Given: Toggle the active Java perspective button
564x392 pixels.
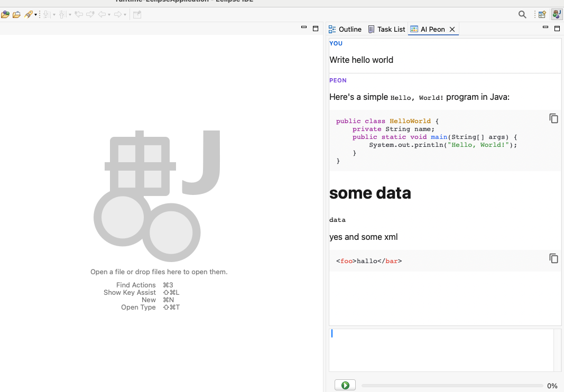Looking at the screenshot, I should [x=557, y=15].
